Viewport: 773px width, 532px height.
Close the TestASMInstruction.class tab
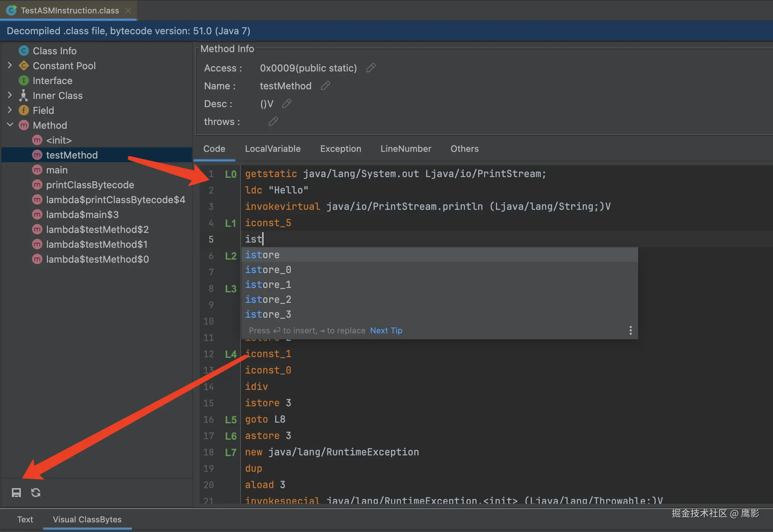(x=128, y=10)
